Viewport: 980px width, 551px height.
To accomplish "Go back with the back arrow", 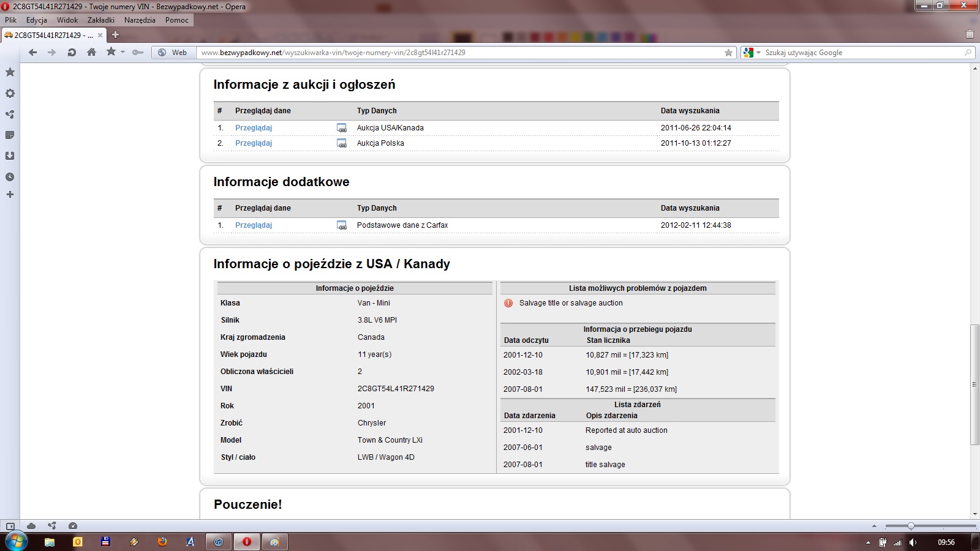I will click(33, 53).
